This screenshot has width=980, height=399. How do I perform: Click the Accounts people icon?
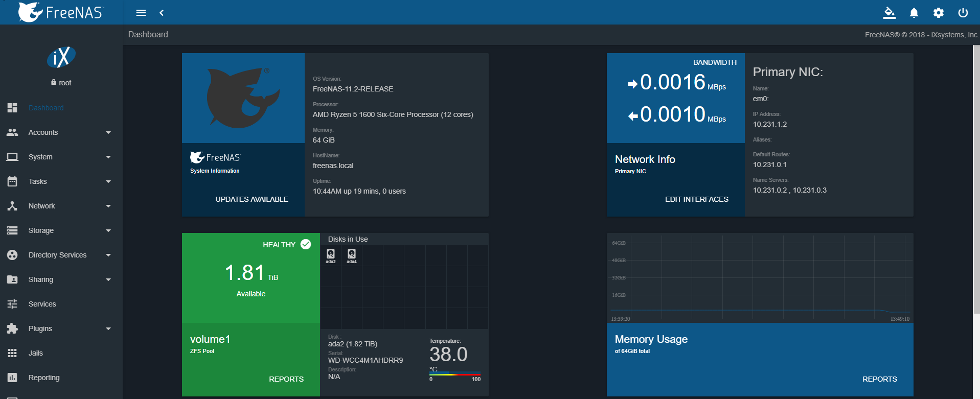12,132
